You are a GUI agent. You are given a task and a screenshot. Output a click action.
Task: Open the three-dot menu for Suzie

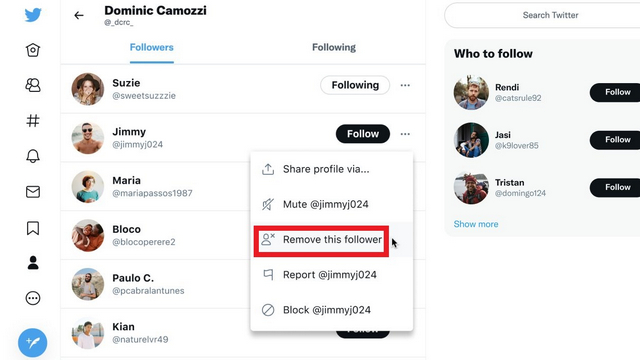tap(405, 85)
